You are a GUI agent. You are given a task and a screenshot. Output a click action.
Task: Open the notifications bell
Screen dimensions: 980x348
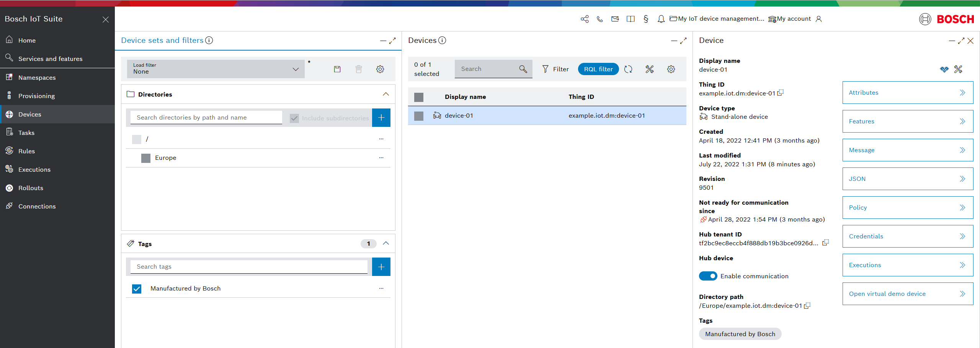click(661, 19)
